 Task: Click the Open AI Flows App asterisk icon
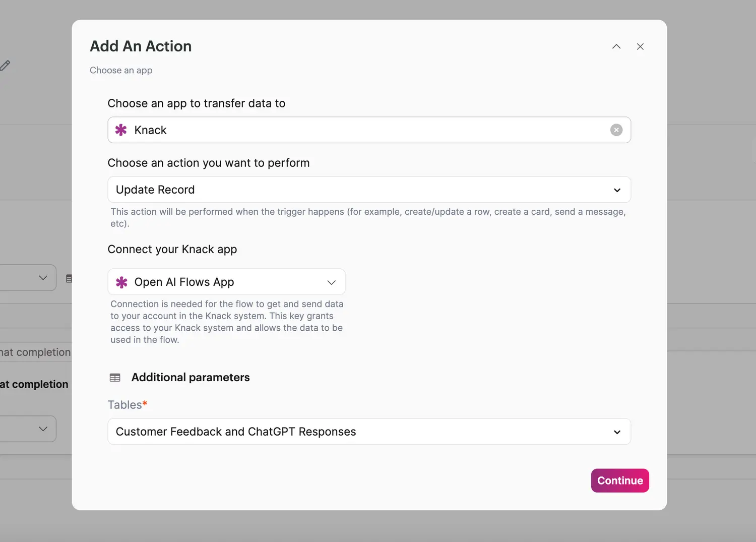(121, 282)
